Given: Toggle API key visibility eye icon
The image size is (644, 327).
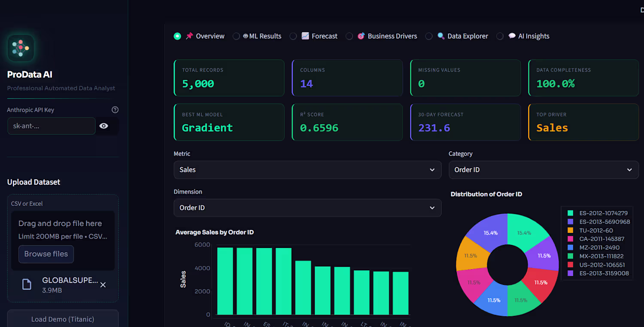Looking at the screenshot, I should point(104,126).
